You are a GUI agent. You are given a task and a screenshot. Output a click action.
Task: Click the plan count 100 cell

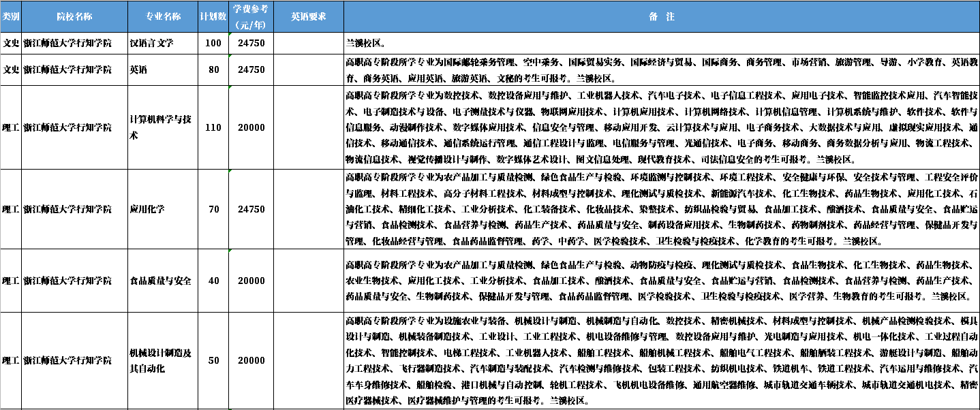click(213, 43)
